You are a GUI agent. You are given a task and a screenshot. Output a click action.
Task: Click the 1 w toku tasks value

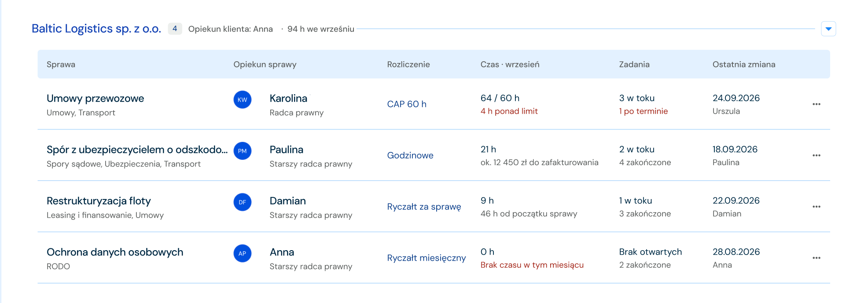click(x=636, y=200)
